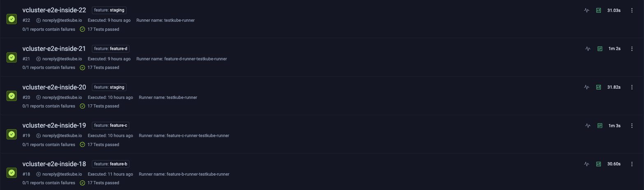Click the feature: staging tag on execution 20

109,87
